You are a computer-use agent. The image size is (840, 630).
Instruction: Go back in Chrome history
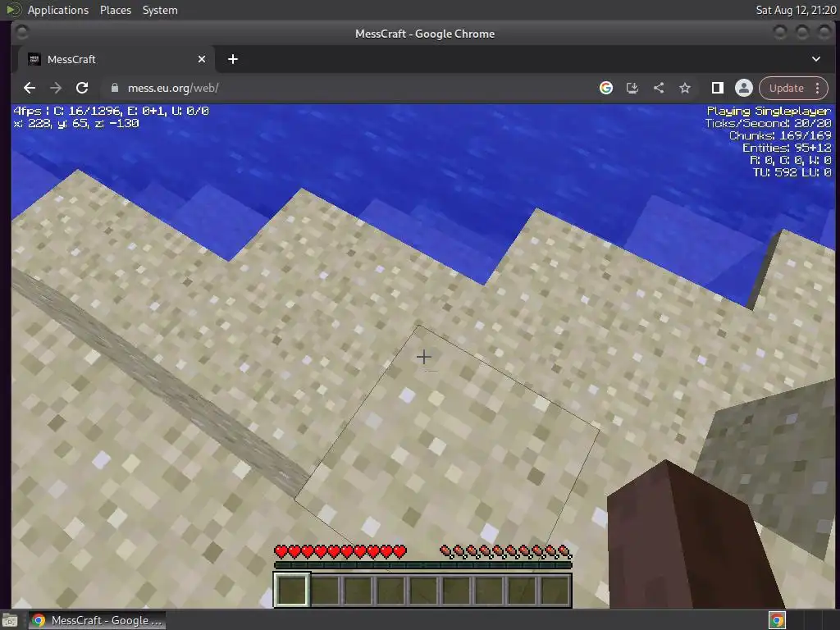(30, 88)
